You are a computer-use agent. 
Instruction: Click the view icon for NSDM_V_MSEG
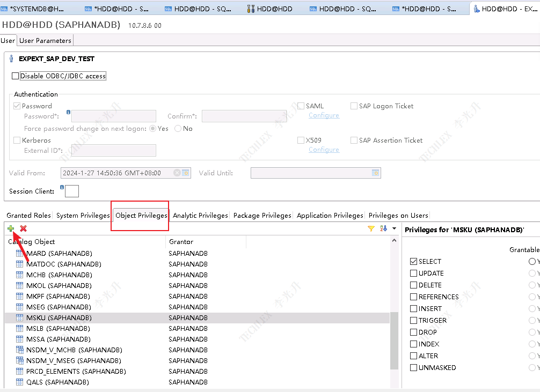point(20,361)
